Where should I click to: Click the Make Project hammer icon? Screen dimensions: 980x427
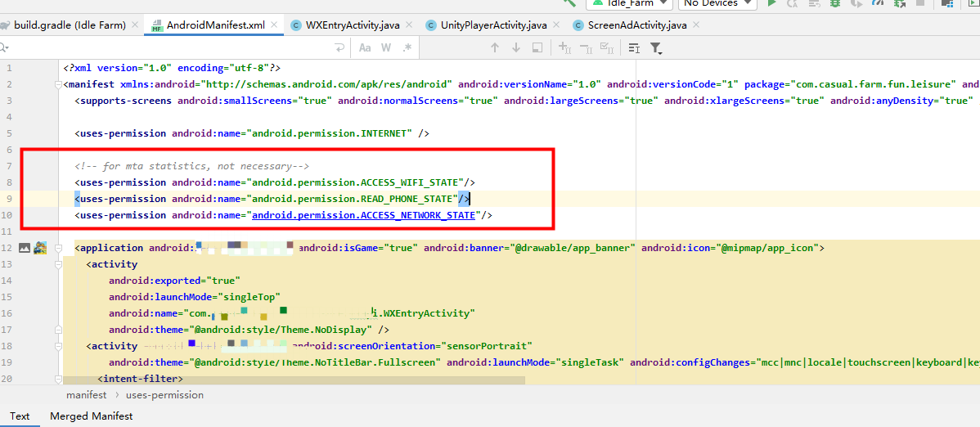click(x=569, y=2)
